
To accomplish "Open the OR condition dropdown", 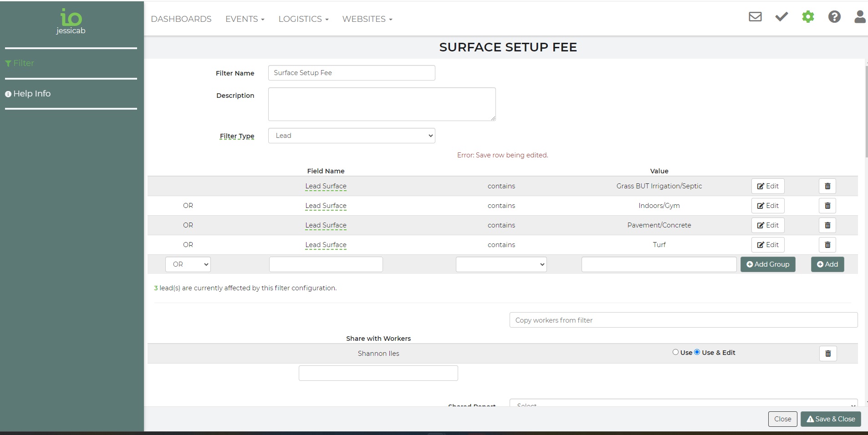I will coord(188,264).
